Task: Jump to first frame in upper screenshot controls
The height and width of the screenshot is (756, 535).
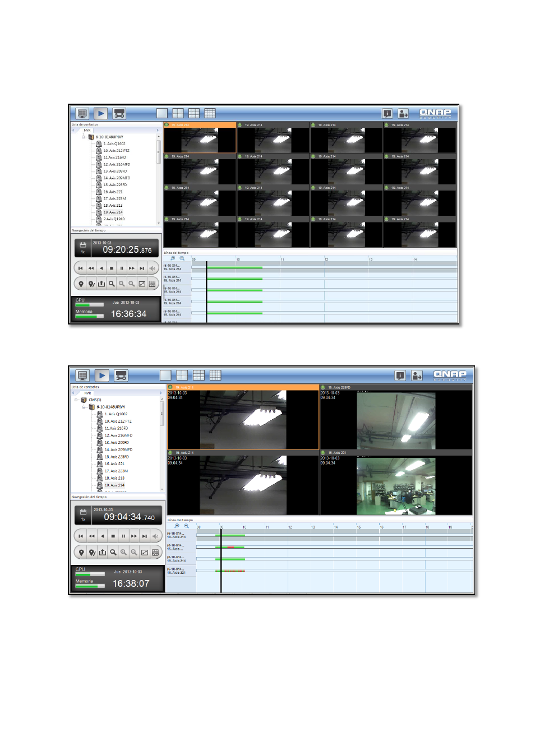Action: pos(81,268)
